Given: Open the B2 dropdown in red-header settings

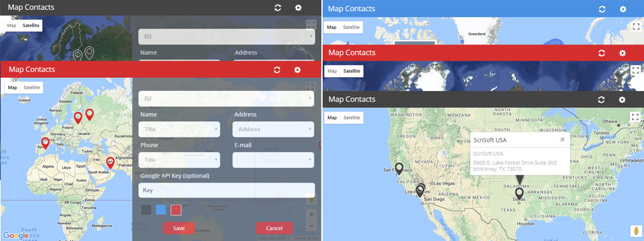Looking at the screenshot, I should coord(227,99).
